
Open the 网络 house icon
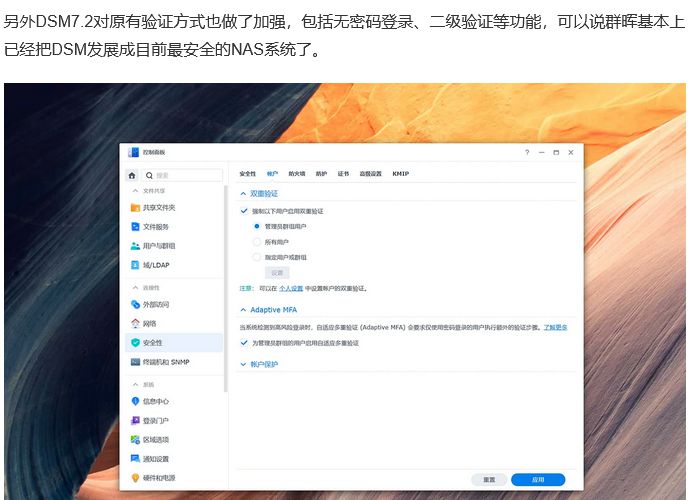tap(135, 323)
